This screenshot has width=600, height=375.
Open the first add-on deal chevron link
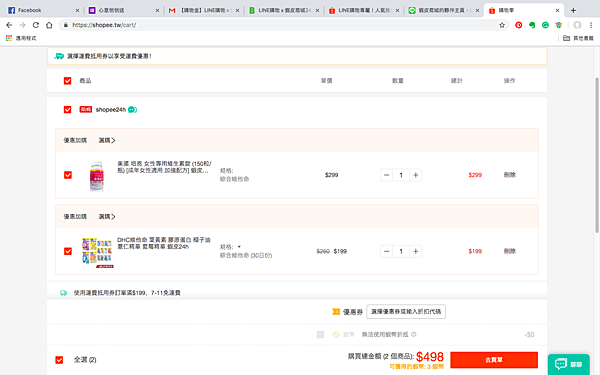click(107, 140)
